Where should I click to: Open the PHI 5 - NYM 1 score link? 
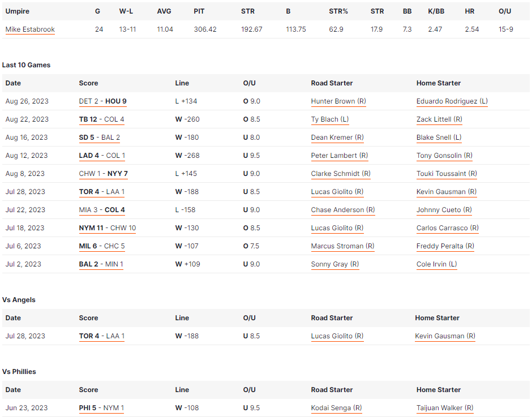click(101, 408)
